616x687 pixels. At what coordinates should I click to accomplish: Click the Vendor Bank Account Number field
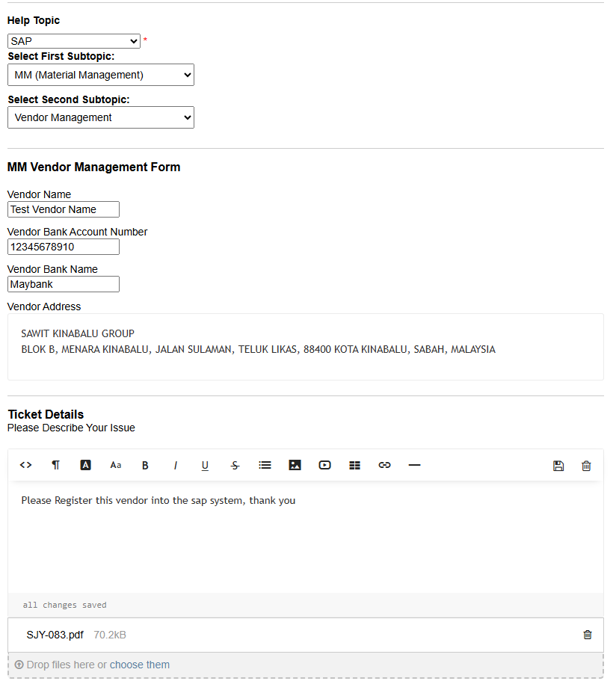[x=64, y=247]
